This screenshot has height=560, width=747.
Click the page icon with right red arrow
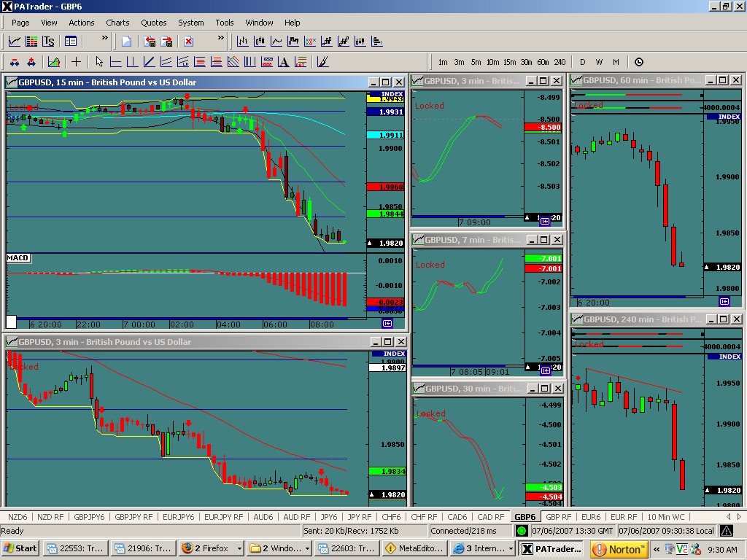coord(166,42)
